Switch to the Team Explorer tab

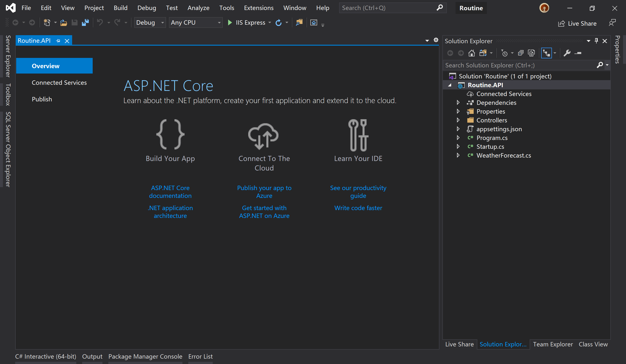[553, 344]
